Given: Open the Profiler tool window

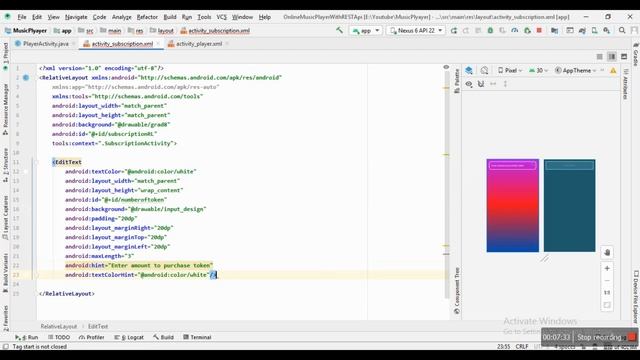Looking at the screenshot, I should (91, 337).
